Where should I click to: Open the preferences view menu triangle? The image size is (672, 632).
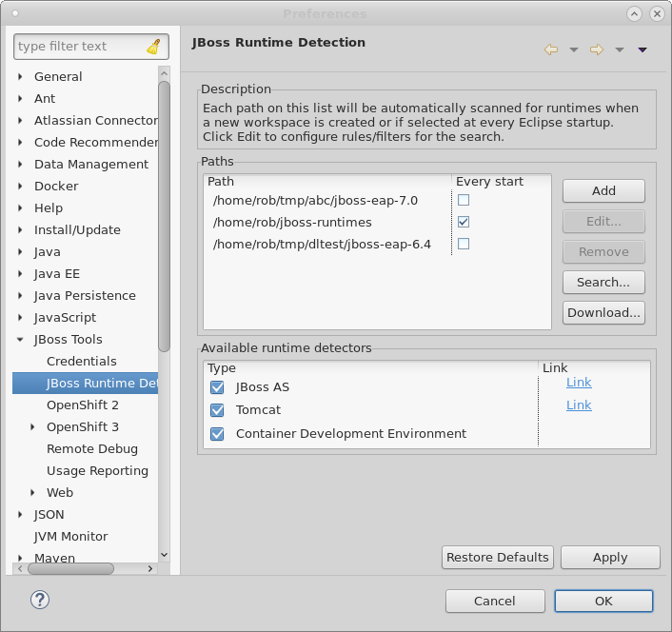642,49
